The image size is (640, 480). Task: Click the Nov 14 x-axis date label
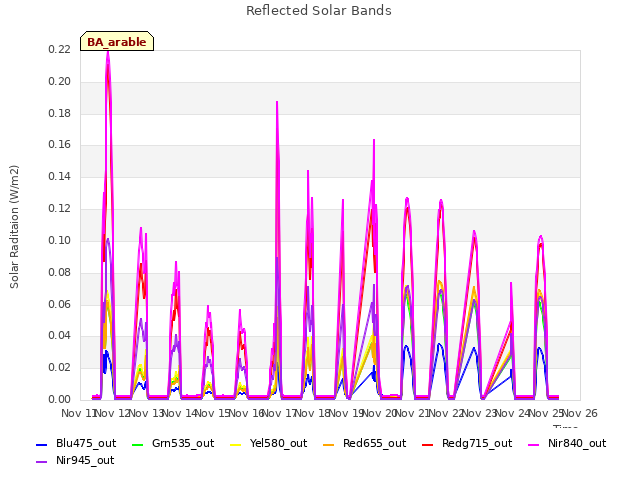point(180,413)
